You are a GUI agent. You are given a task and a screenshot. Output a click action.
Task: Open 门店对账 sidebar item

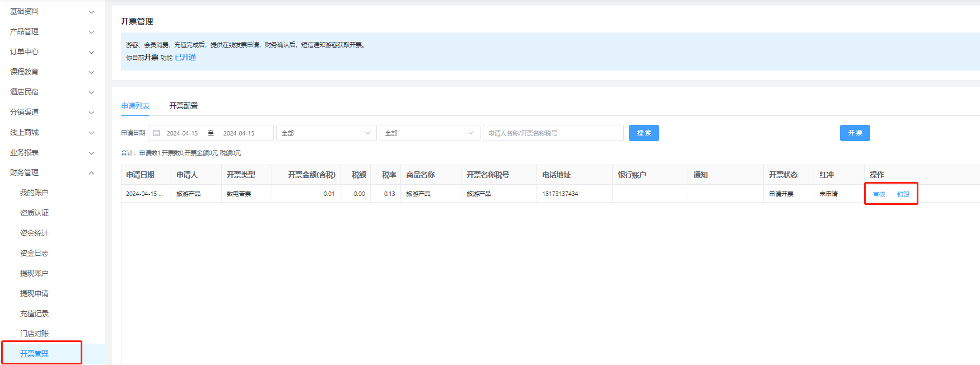pos(34,334)
